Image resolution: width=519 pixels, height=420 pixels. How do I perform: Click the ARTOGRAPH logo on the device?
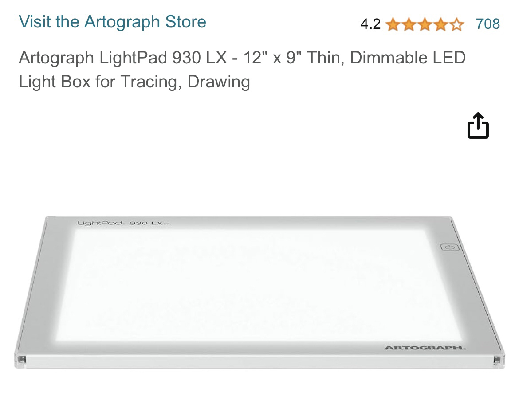pos(425,348)
